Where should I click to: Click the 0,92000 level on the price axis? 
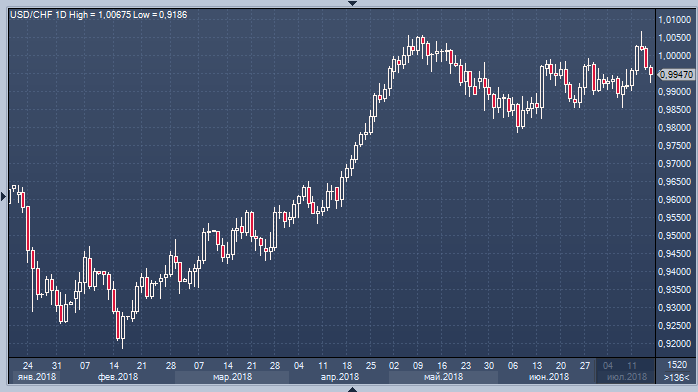coord(674,344)
